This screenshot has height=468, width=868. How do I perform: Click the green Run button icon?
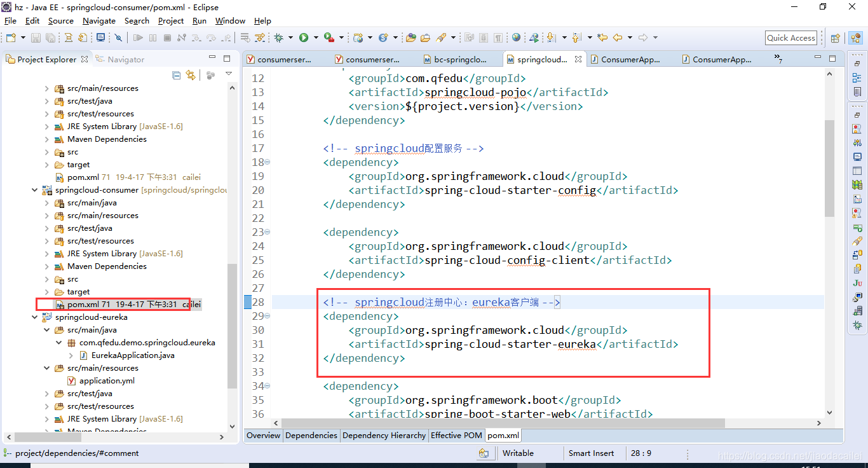tap(304, 38)
